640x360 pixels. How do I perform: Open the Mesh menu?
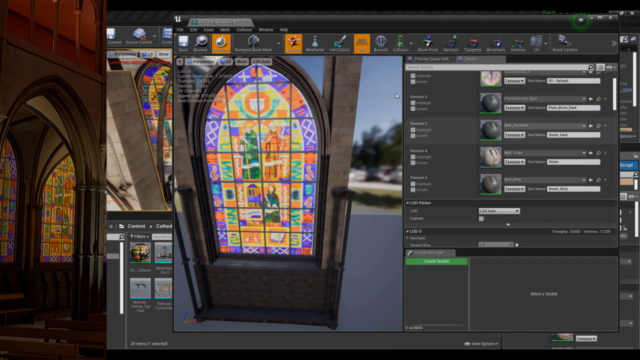click(225, 30)
